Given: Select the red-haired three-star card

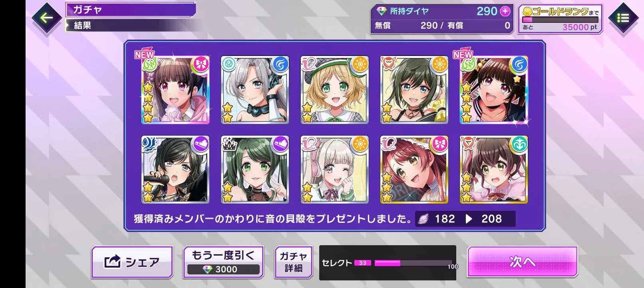Looking at the screenshot, I should coord(414,169).
